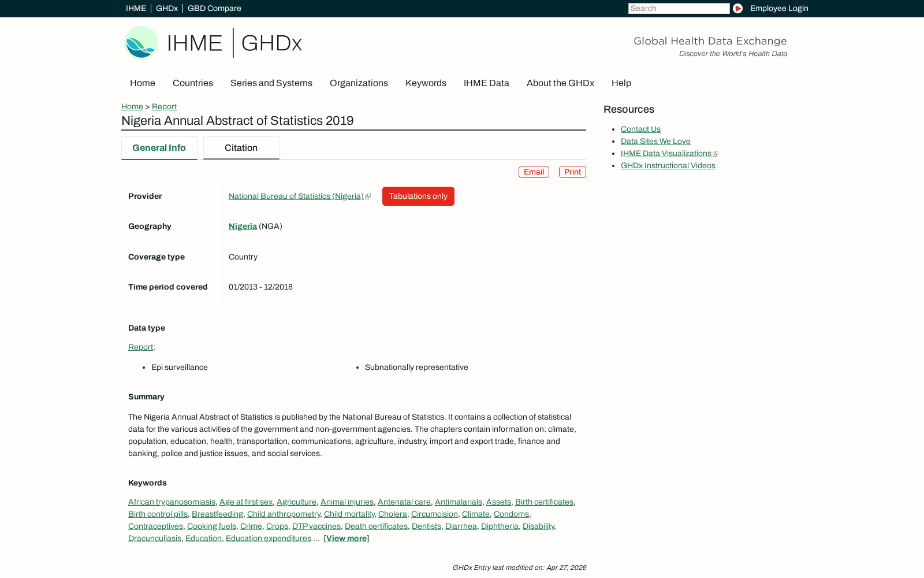
Task: Open Cooking fuels keyword
Action: tap(211, 526)
